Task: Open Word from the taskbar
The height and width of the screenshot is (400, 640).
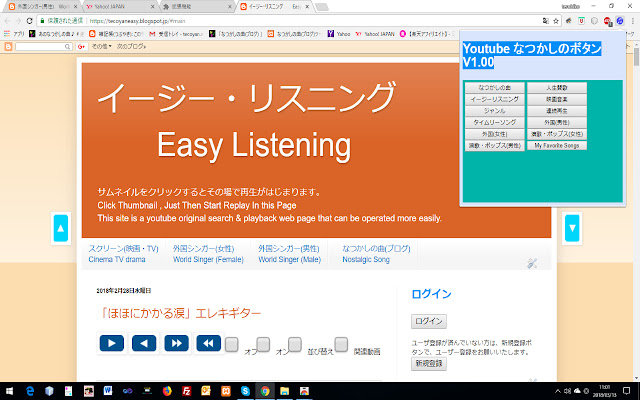Action: 108,391
